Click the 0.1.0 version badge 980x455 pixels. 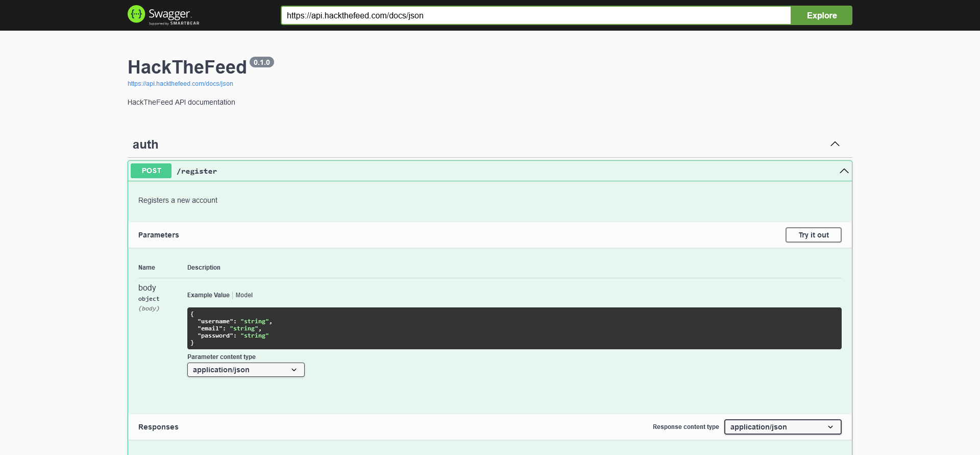[262, 62]
